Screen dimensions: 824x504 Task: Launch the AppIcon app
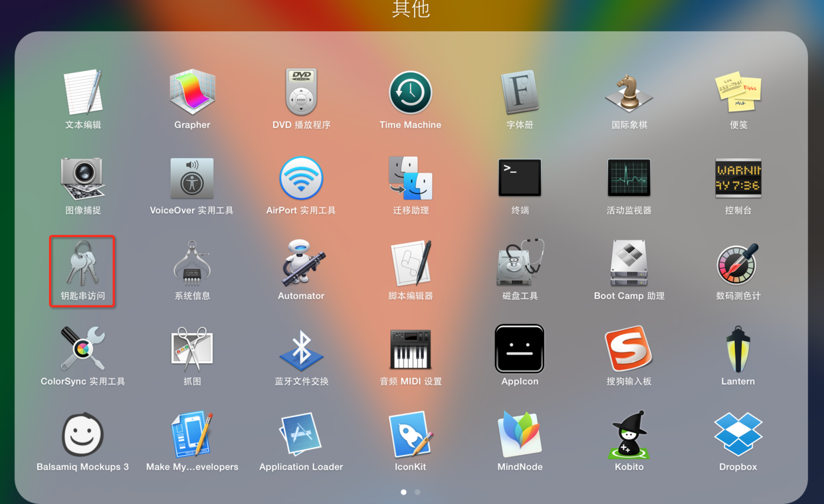520,349
